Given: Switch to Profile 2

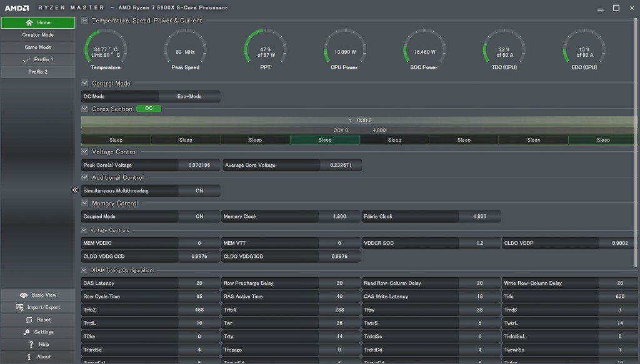Looking at the screenshot, I should point(37,72).
